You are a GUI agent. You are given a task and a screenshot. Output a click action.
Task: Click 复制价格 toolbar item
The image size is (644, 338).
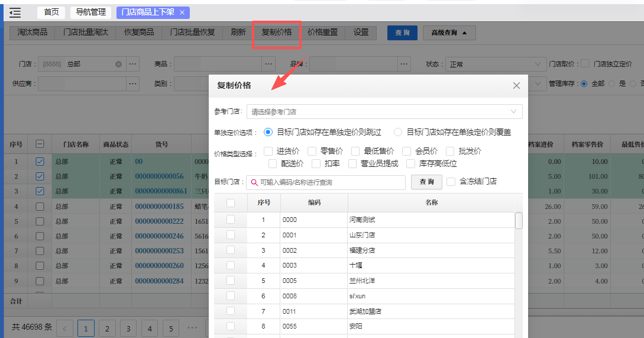(x=277, y=33)
